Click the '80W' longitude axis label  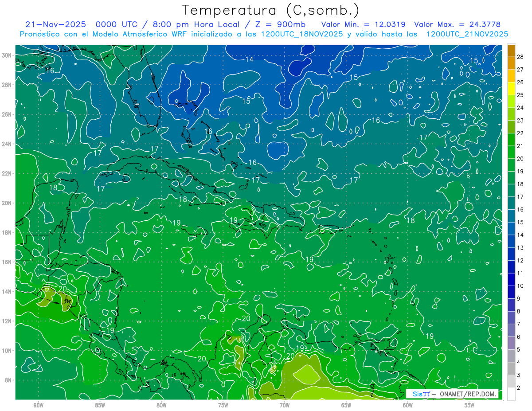click(161, 405)
